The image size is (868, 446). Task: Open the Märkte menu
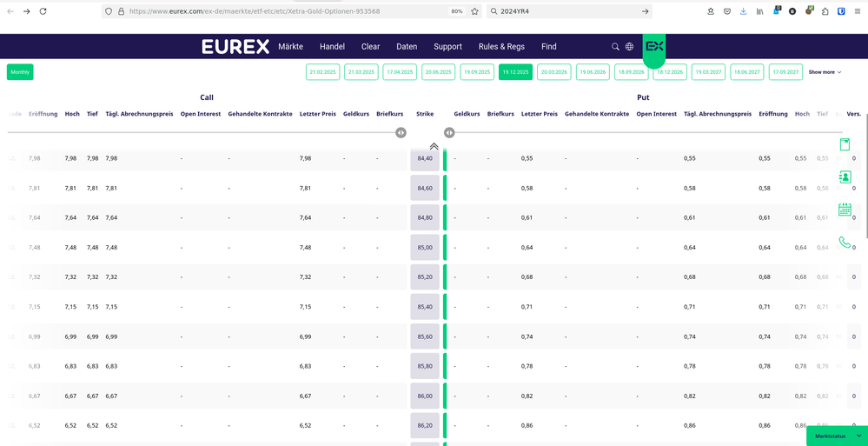(x=290, y=47)
